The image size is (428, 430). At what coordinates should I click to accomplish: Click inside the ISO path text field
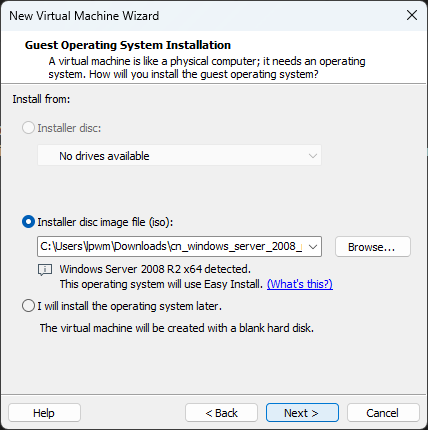[x=171, y=247]
